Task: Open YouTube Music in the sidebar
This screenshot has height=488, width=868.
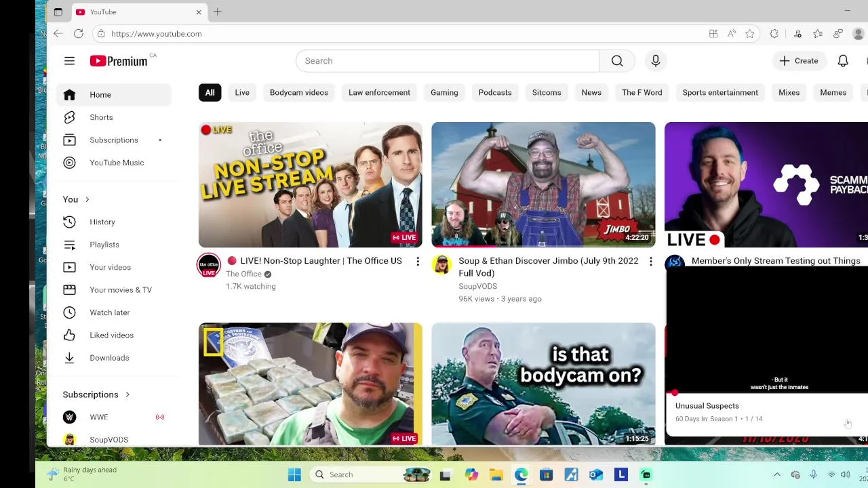Action: click(x=113, y=163)
